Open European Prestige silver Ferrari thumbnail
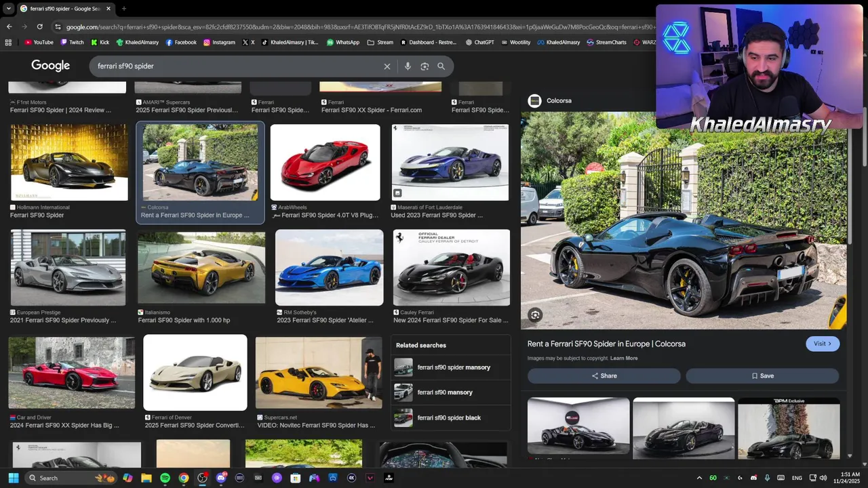This screenshot has width=868, height=488. (68, 268)
